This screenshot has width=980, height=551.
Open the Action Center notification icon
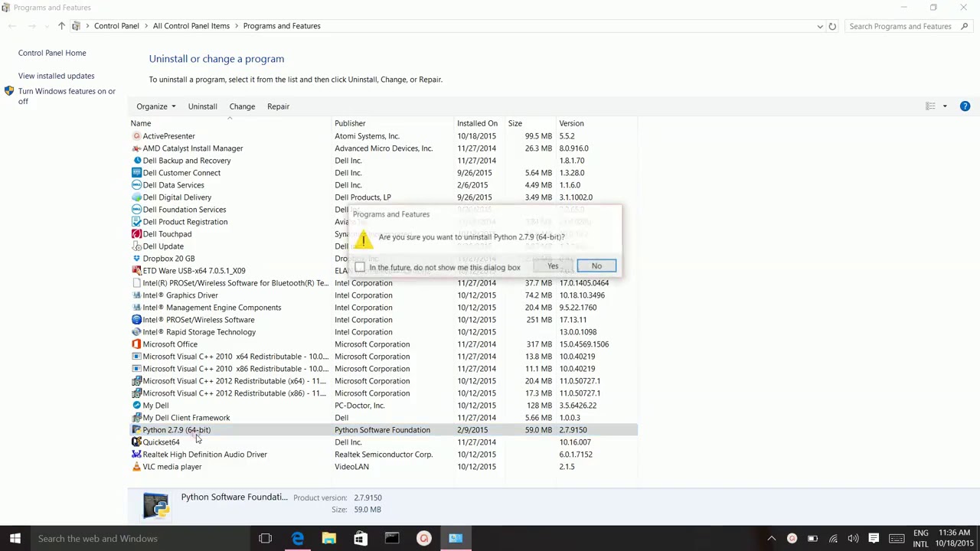pyautogui.click(x=874, y=538)
